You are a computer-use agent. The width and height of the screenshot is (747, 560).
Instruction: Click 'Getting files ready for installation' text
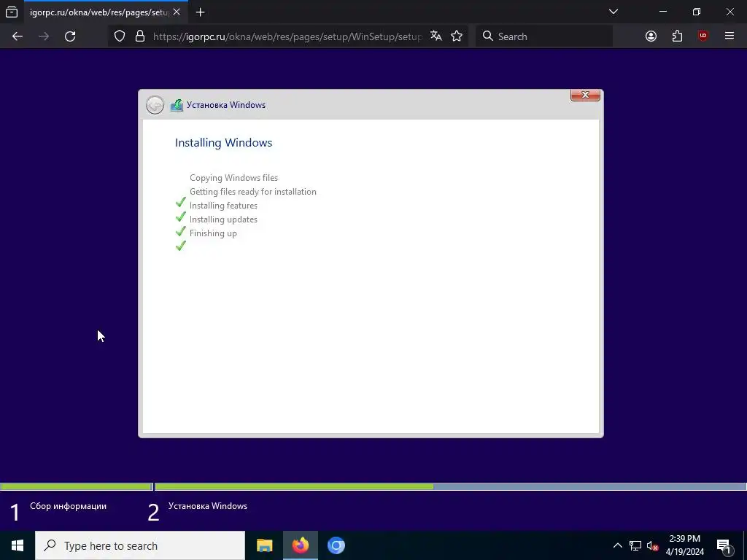pos(253,192)
